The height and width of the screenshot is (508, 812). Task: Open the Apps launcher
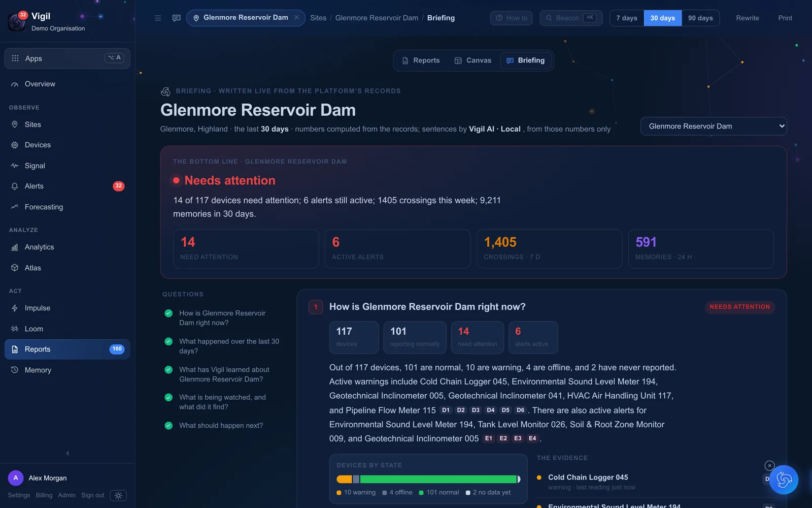67,58
